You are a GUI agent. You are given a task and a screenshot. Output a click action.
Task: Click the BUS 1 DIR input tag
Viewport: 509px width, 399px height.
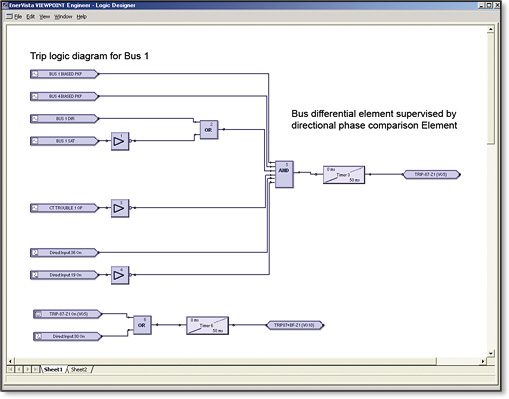click(x=65, y=119)
